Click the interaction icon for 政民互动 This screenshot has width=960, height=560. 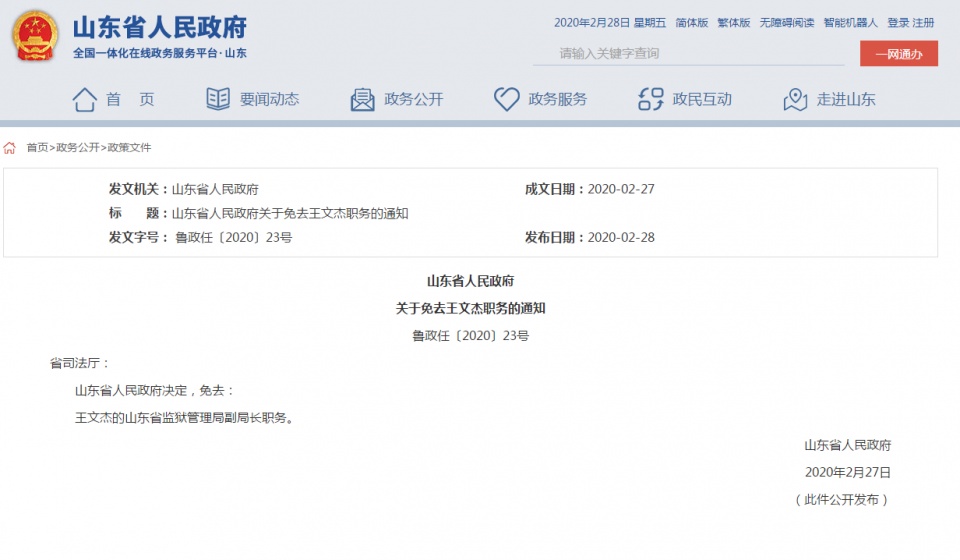(651, 99)
